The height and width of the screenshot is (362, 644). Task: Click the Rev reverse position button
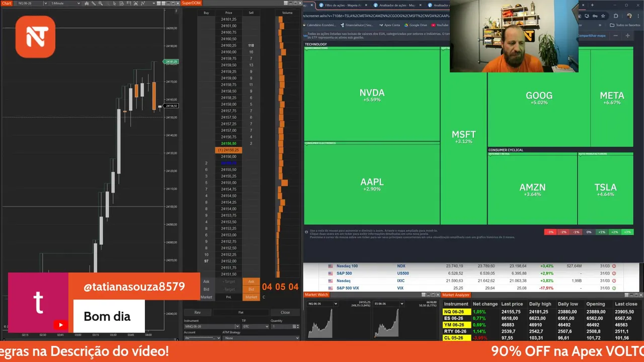pyautogui.click(x=197, y=312)
